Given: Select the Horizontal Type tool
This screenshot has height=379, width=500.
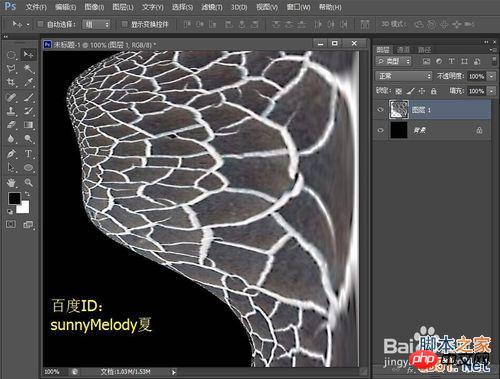Looking at the screenshot, I should (28, 154).
